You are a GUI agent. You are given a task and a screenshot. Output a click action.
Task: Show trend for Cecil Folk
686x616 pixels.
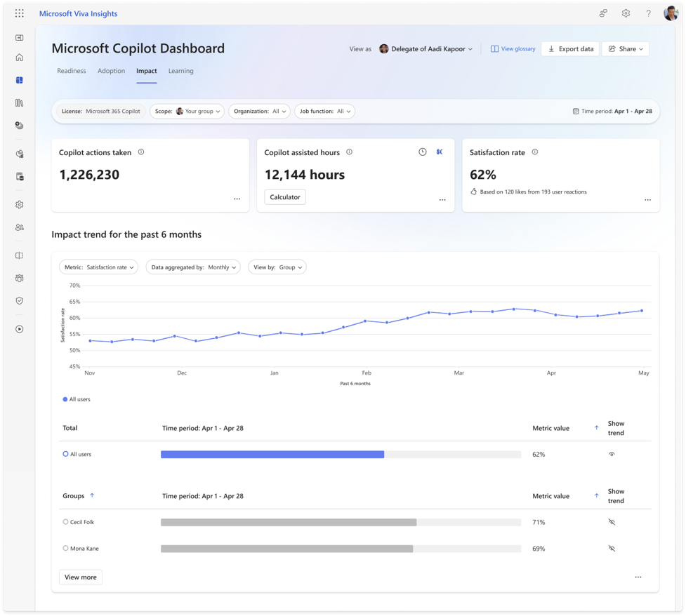point(611,521)
